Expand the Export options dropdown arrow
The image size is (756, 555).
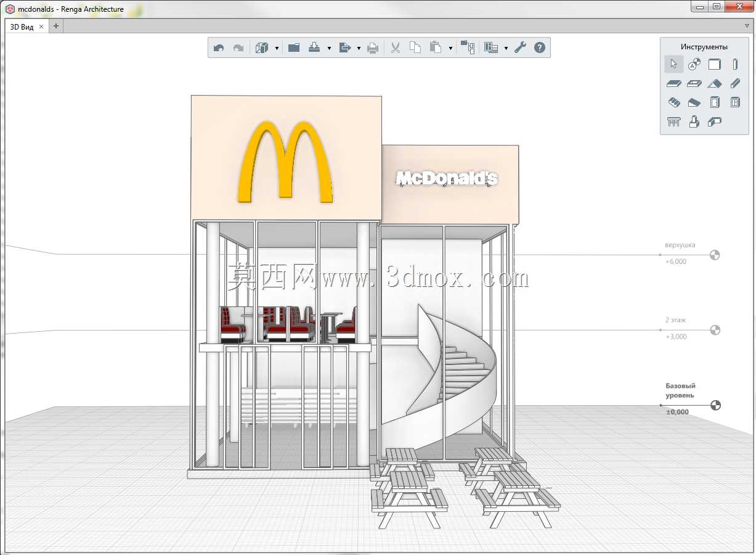[359, 48]
